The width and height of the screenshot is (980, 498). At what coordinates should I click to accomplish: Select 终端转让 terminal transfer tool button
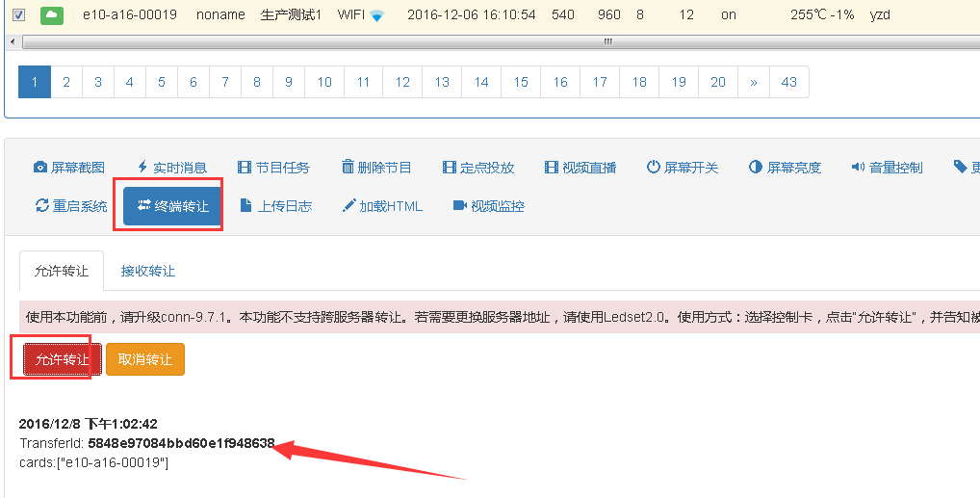172,206
